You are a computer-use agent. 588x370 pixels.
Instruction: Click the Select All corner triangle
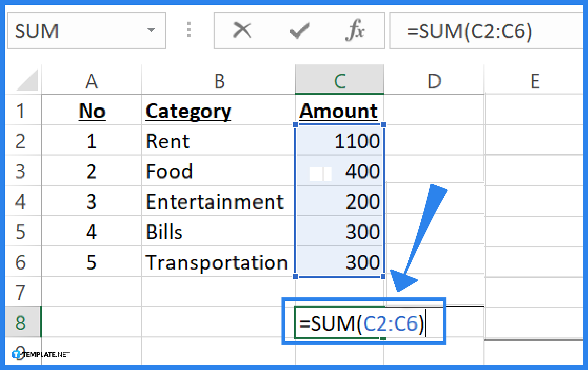point(27,80)
